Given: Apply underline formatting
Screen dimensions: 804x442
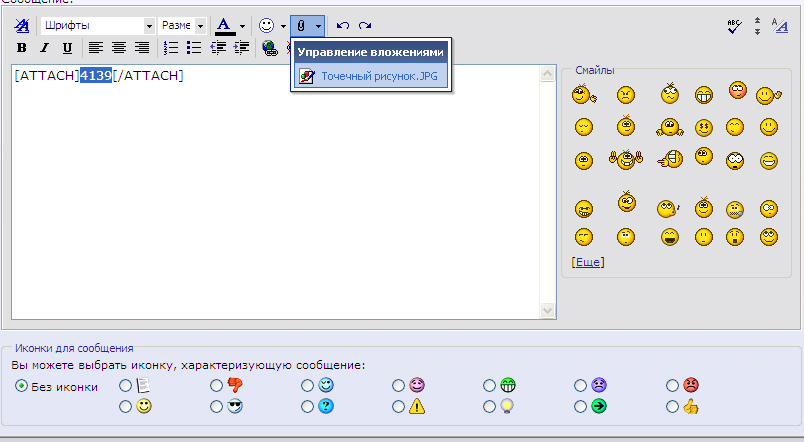Looking at the screenshot, I should coord(67,47).
